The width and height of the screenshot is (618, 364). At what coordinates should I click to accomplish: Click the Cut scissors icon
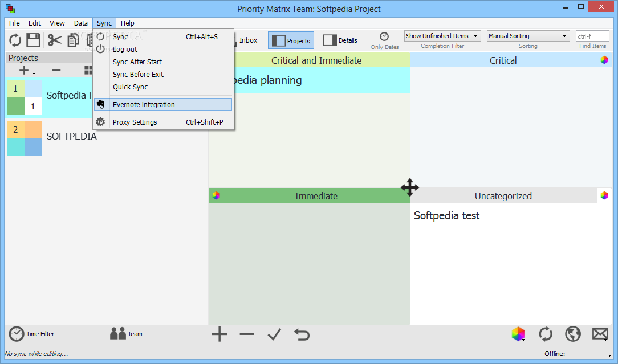(55, 40)
